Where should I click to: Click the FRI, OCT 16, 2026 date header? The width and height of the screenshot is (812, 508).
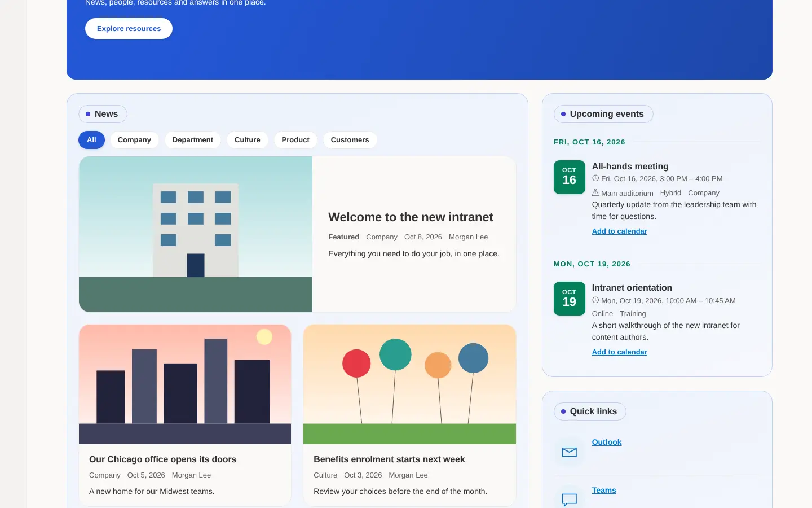pyautogui.click(x=589, y=142)
